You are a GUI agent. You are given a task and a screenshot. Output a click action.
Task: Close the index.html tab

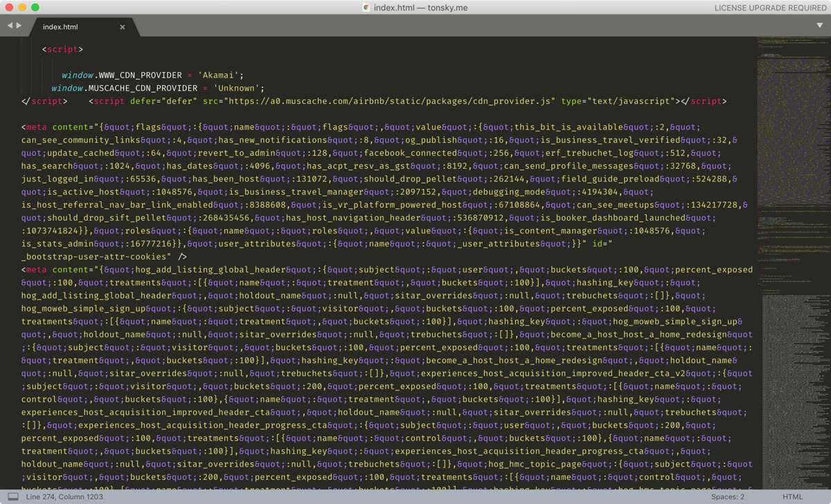123,27
